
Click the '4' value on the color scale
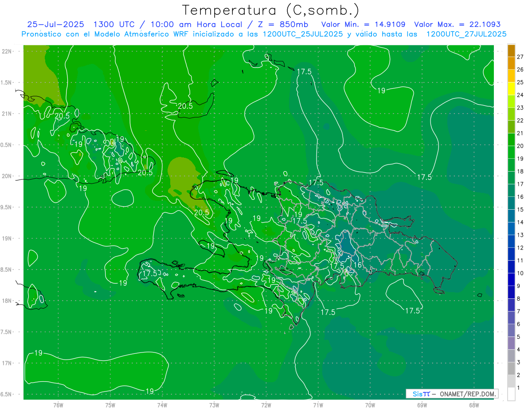pyautogui.click(x=519, y=350)
